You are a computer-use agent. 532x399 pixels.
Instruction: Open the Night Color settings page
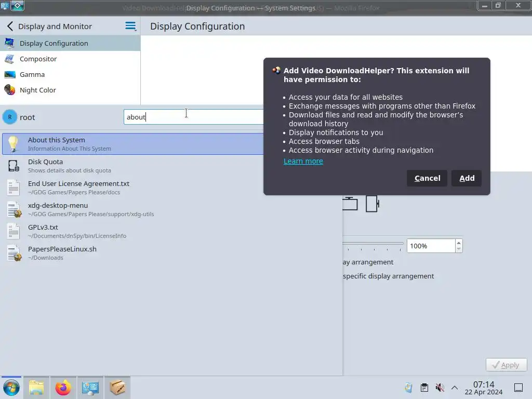[70, 90]
